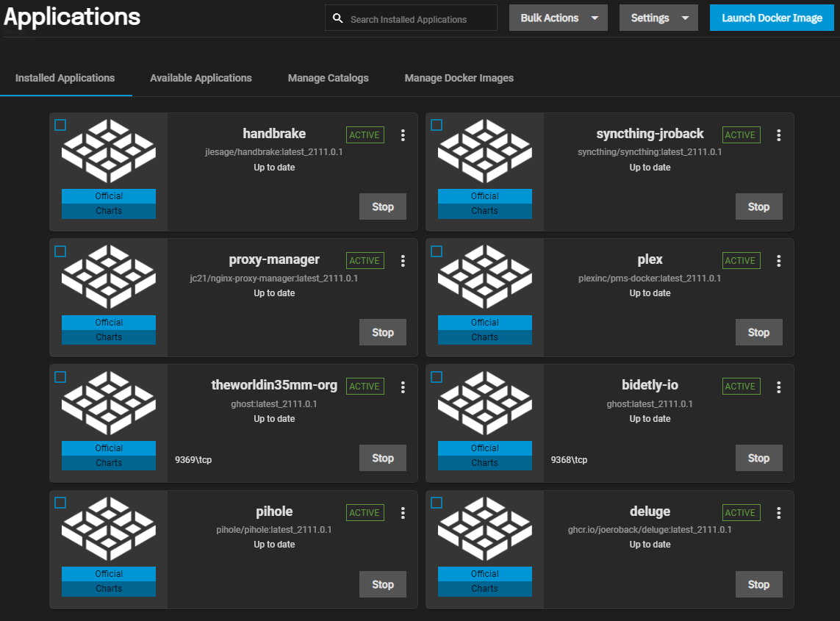Click the ghcr.io/joeroback/deluge:latest_2111.0.1 image text
Viewport: 840px width, 621px height.
[x=649, y=530]
